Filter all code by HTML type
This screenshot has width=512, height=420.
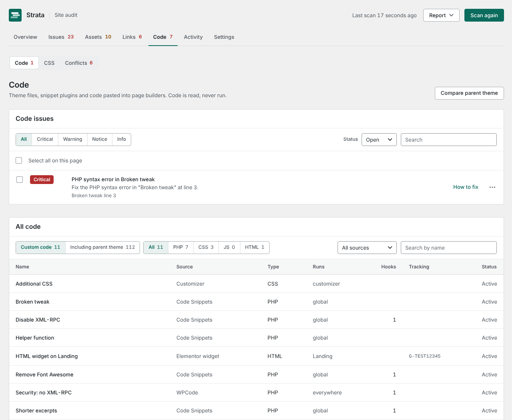tap(255, 247)
